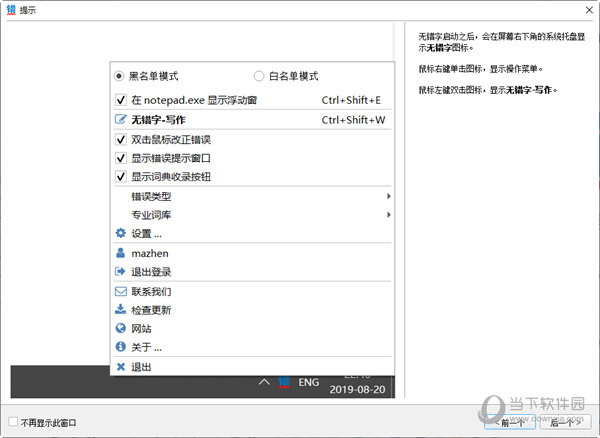Show hidden tray icons with the up chevron
The width and height of the screenshot is (600, 438).
coord(264,382)
